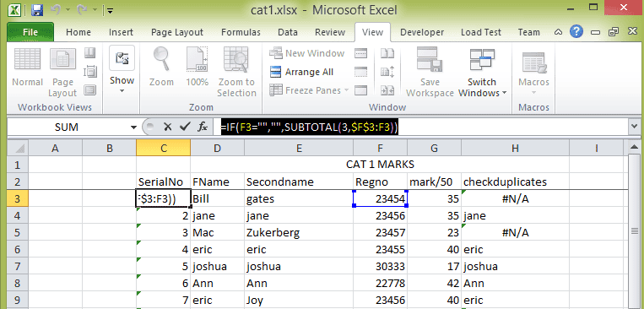Click the vertical scrollbar up arrow

click(x=634, y=147)
